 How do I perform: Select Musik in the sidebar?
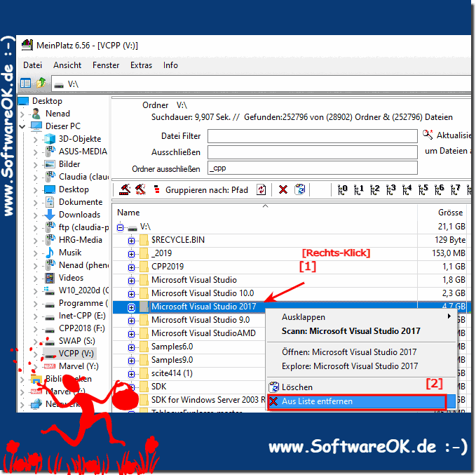click(70, 253)
